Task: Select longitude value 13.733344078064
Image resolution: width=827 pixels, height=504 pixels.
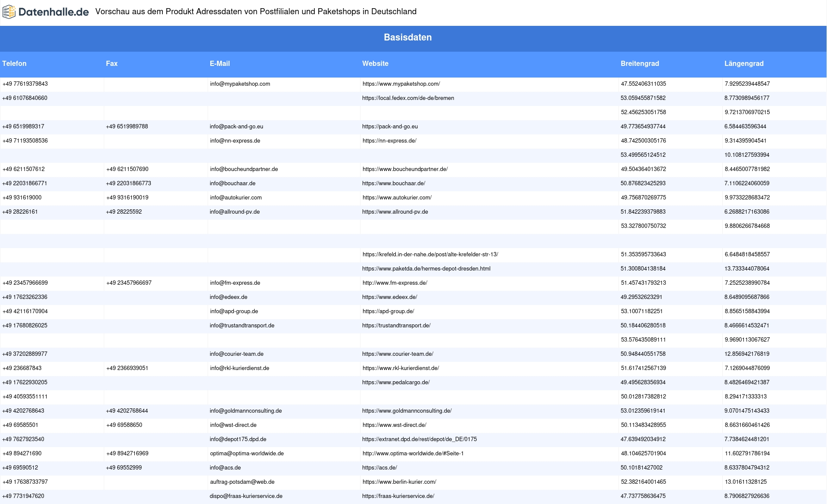Action: click(747, 269)
